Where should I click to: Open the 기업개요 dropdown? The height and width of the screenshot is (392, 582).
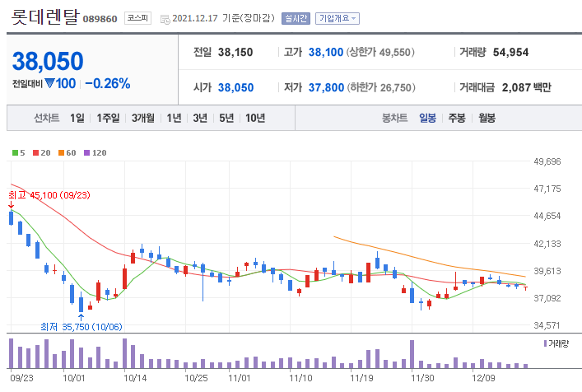[x=337, y=18]
